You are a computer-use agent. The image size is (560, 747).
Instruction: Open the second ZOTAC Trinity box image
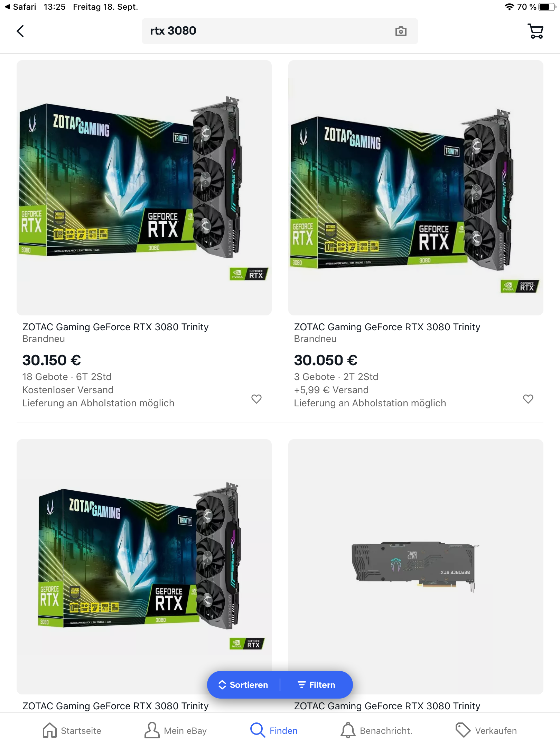(x=416, y=188)
